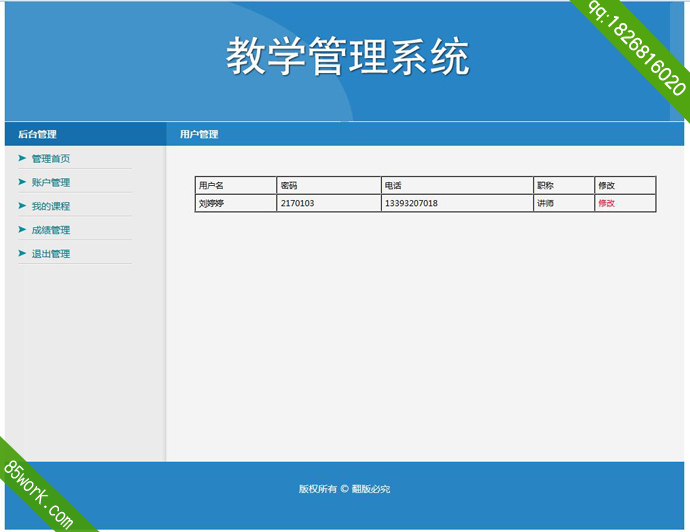Click the arrow icon beside 我的课程

pos(22,206)
